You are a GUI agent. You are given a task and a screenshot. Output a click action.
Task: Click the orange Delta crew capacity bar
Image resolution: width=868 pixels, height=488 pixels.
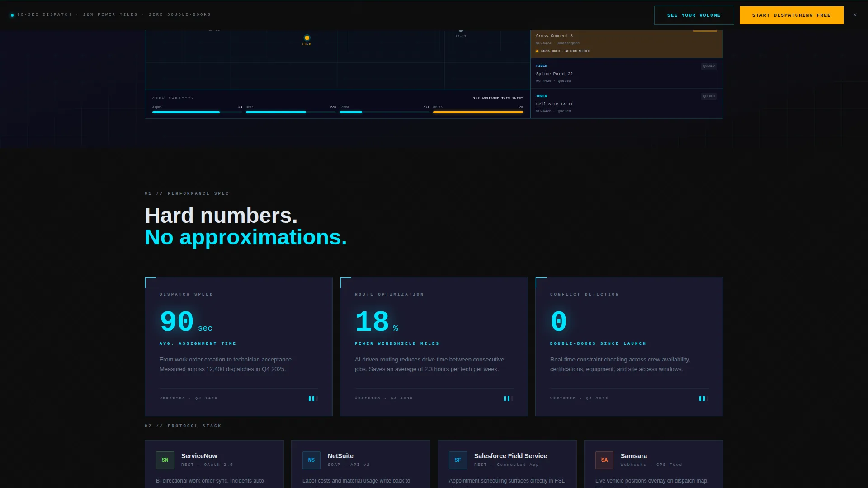[x=478, y=112]
